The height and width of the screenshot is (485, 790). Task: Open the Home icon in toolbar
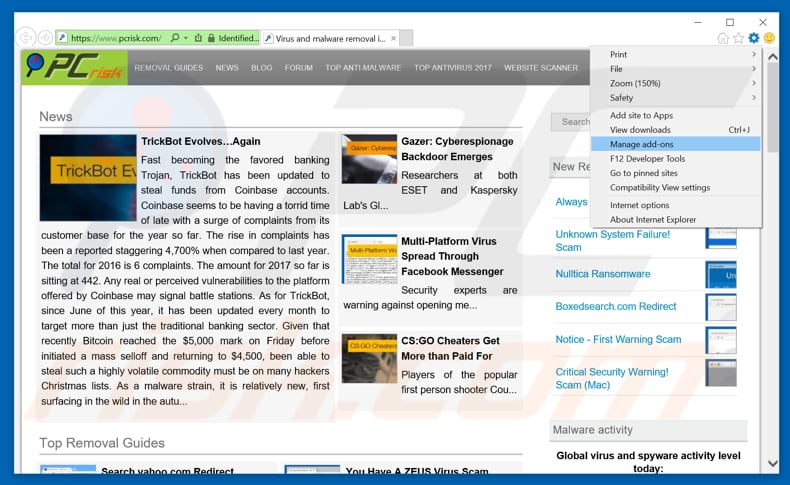click(x=723, y=38)
